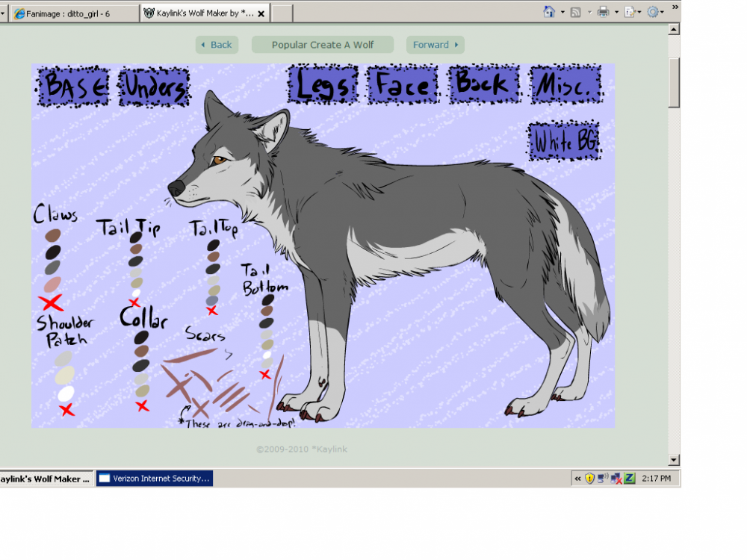Open the Face options tab

tap(403, 85)
